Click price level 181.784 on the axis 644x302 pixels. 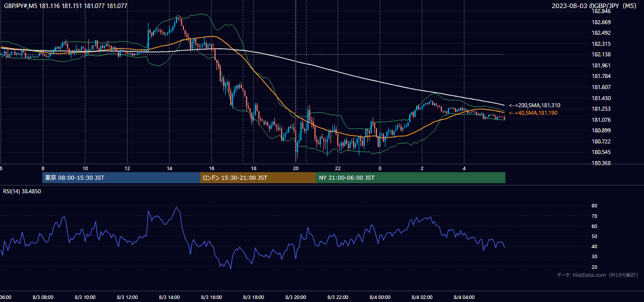pyautogui.click(x=601, y=77)
